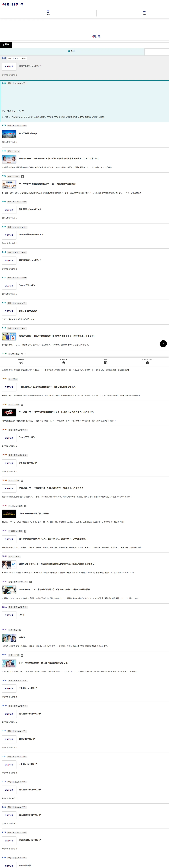Click the badge icon in the 17:56 row
The width and height of the screenshot is (169, 868).
pos(25,506)
